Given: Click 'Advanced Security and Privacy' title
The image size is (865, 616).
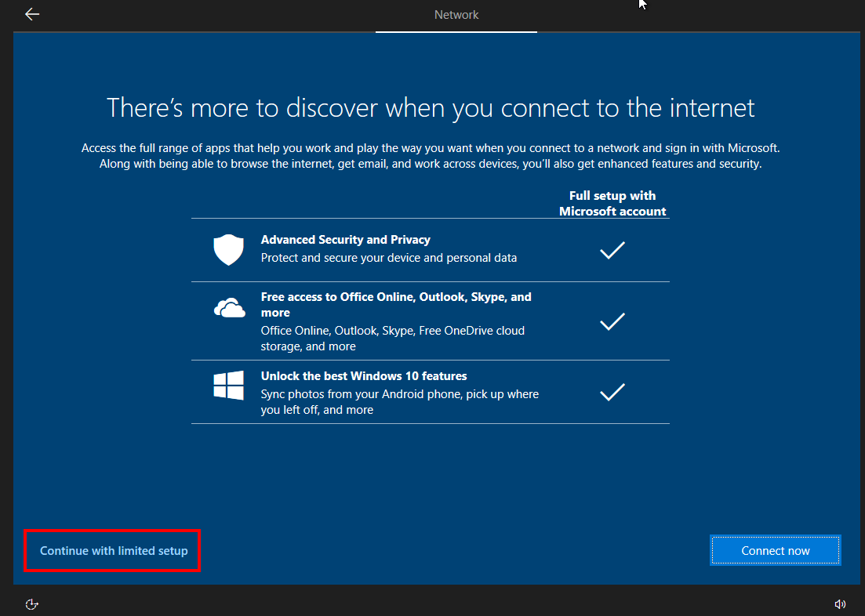Looking at the screenshot, I should [x=345, y=239].
